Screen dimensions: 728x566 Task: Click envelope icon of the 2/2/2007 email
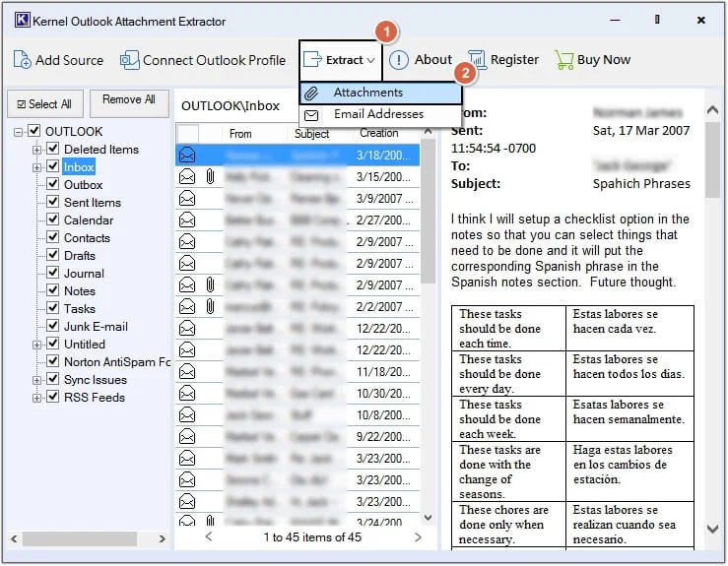187,307
